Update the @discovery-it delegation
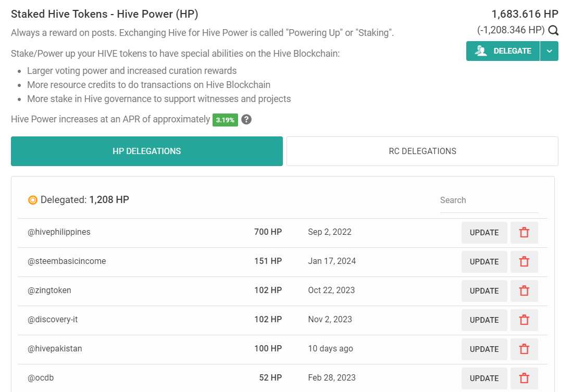The height and width of the screenshot is (392, 572). (x=484, y=320)
